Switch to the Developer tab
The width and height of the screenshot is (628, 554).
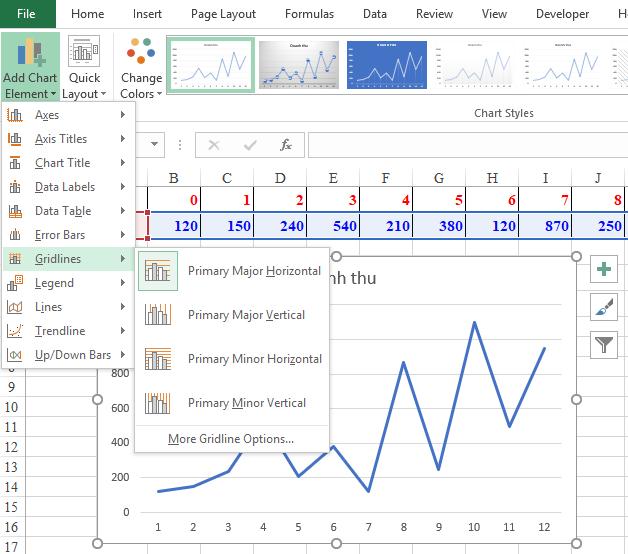click(x=562, y=14)
